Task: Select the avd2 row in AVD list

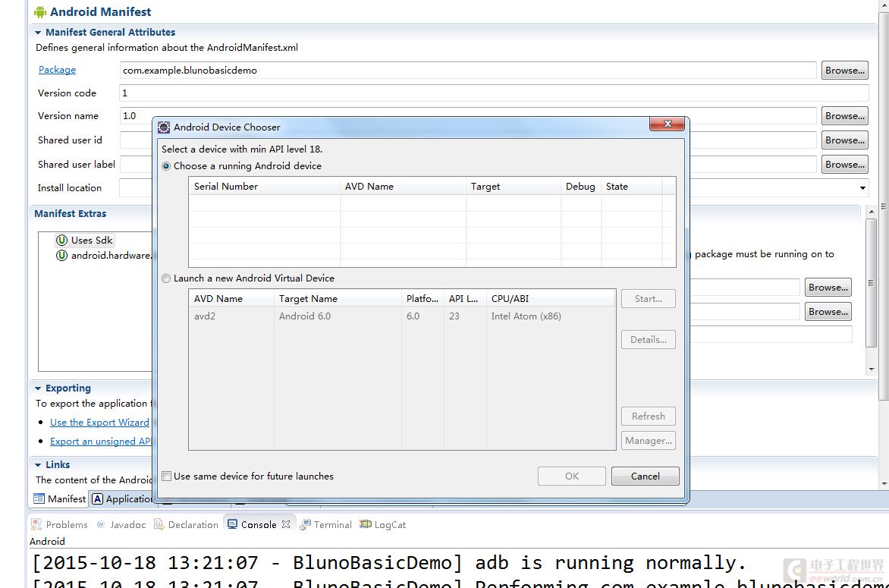Action: click(402, 316)
